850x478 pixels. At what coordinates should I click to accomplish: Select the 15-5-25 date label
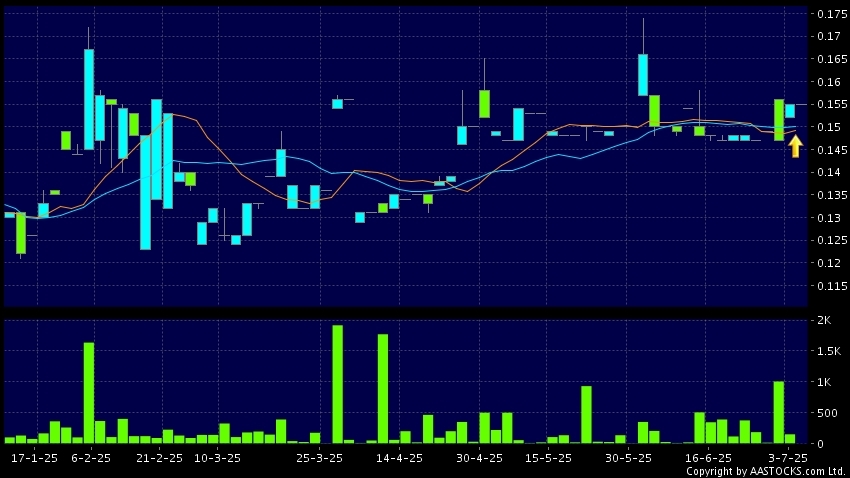pos(548,458)
